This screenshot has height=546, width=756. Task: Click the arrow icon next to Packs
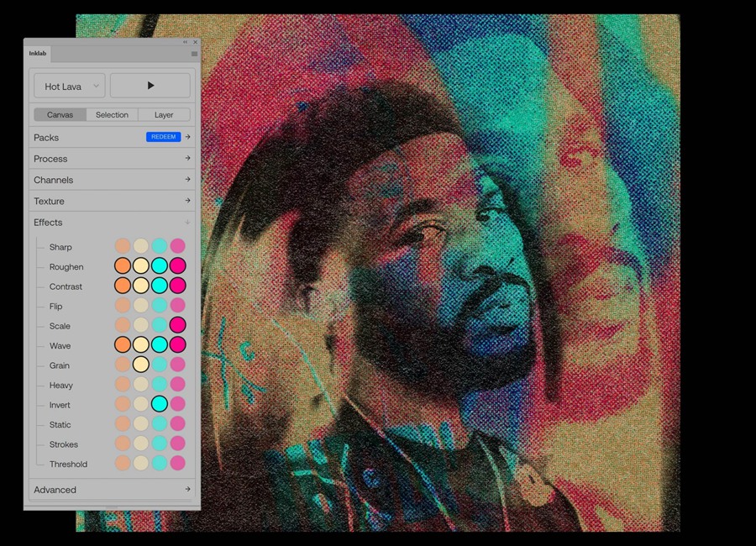point(188,137)
